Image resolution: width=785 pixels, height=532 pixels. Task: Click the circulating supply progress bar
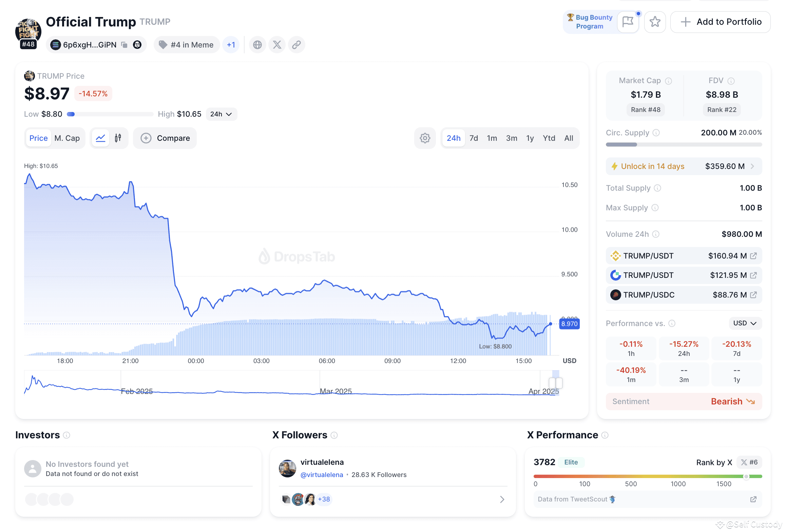tap(684, 145)
